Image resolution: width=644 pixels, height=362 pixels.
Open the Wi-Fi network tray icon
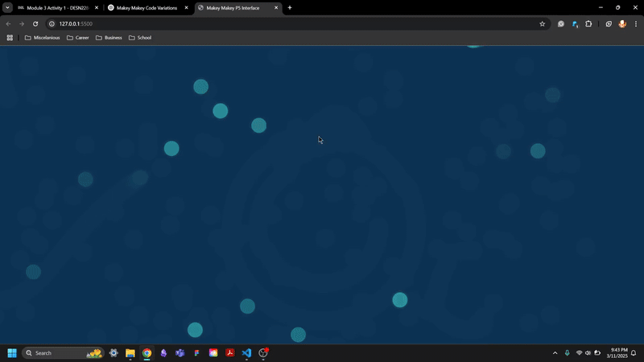point(579,353)
